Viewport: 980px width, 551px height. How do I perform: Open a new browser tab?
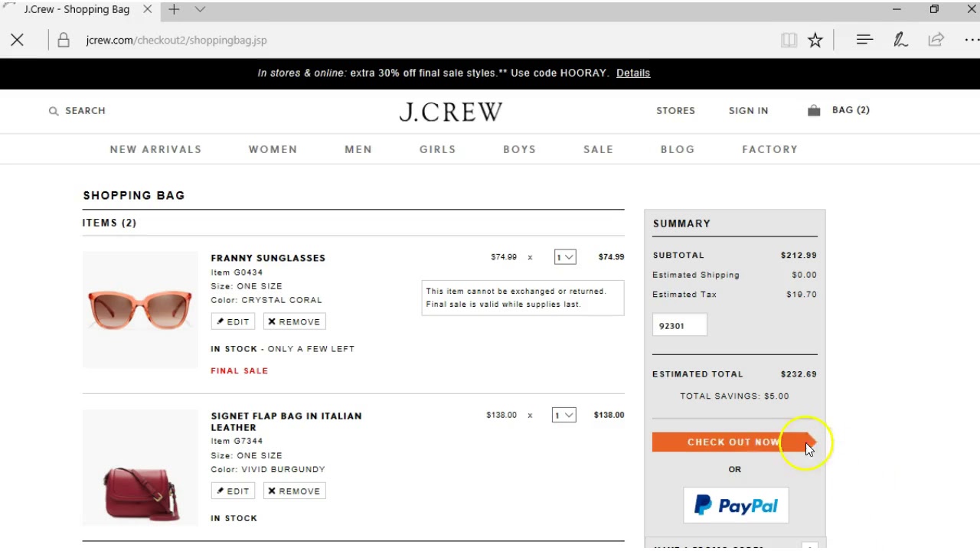coord(174,9)
